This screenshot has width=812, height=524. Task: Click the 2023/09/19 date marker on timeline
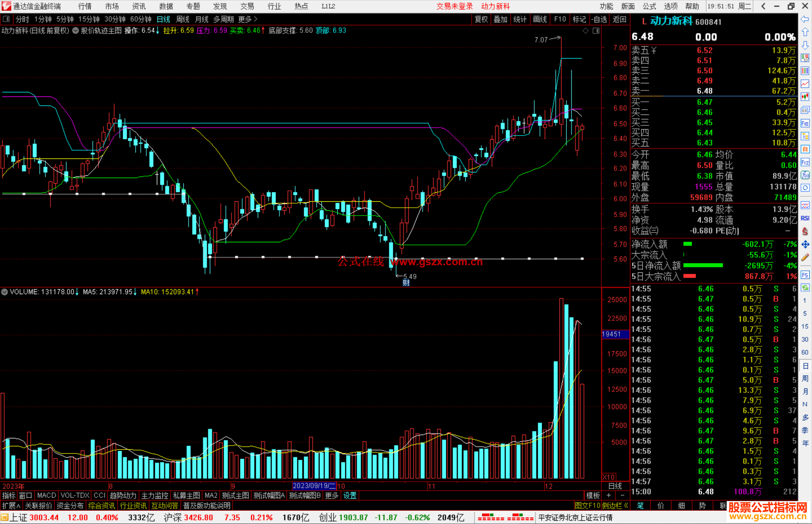tap(314, 486)
